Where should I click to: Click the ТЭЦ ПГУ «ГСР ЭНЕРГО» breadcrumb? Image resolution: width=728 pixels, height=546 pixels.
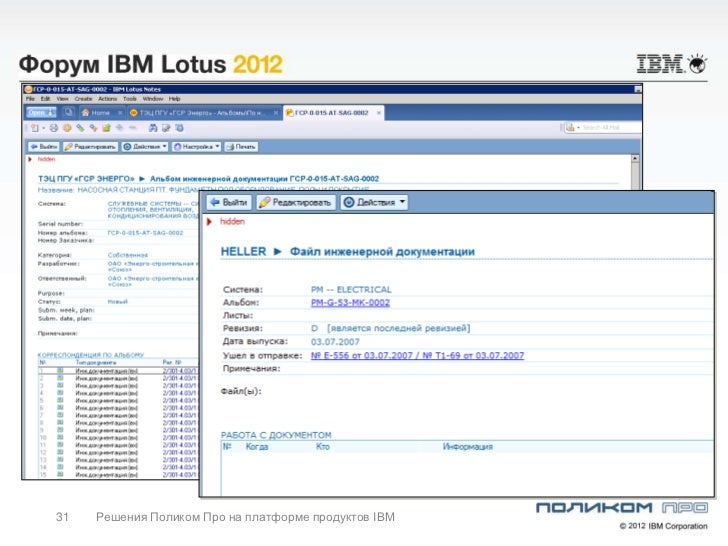pos(86,179)
